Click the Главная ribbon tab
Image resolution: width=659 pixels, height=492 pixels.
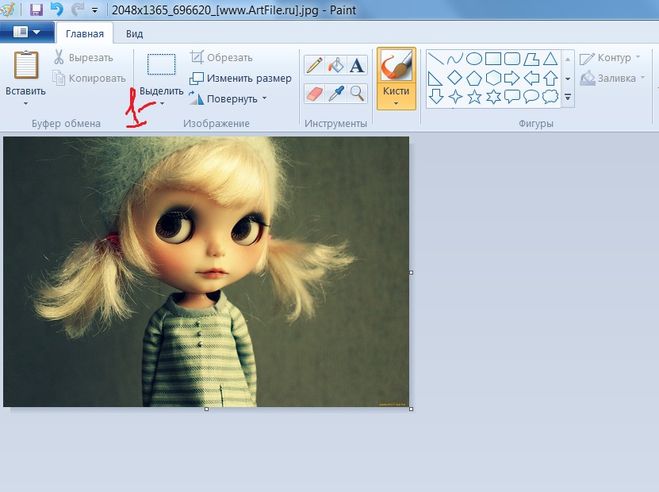84,33
